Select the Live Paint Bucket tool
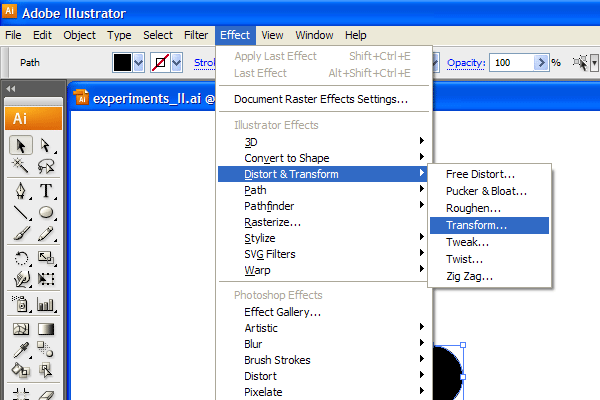600x400 pixels. [x=21, y=370]
